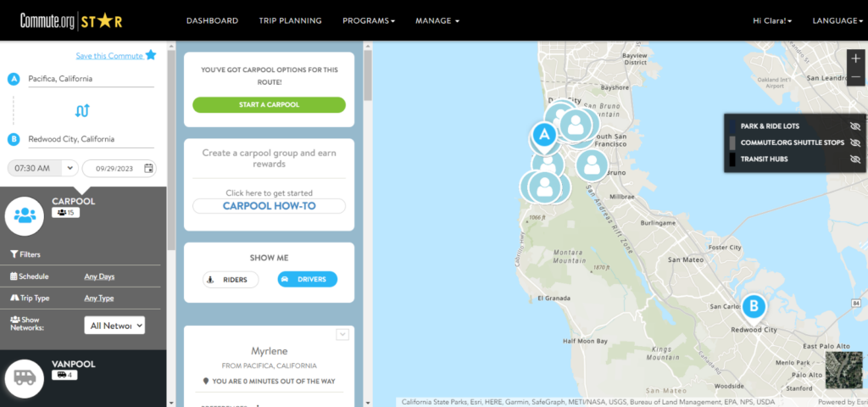Open the Carpool How-To guide
The height and width of the screenshot is (407, 868).
(x=269, y=206)
